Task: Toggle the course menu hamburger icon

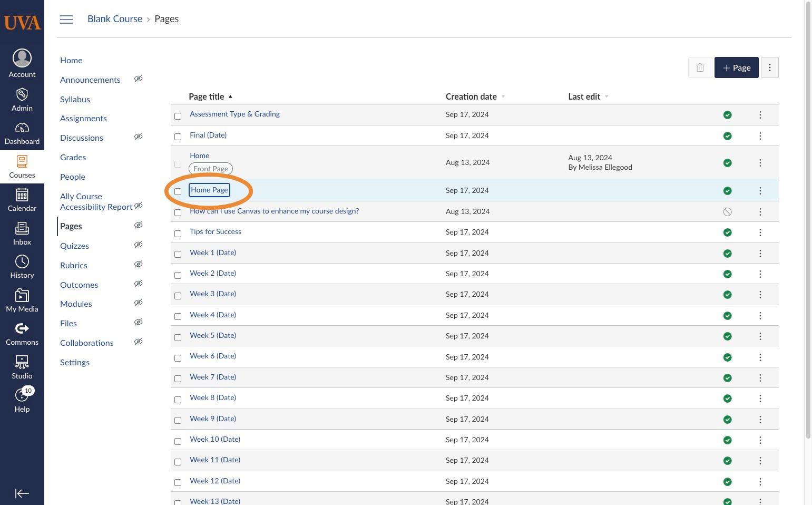Action: [66, 20]
